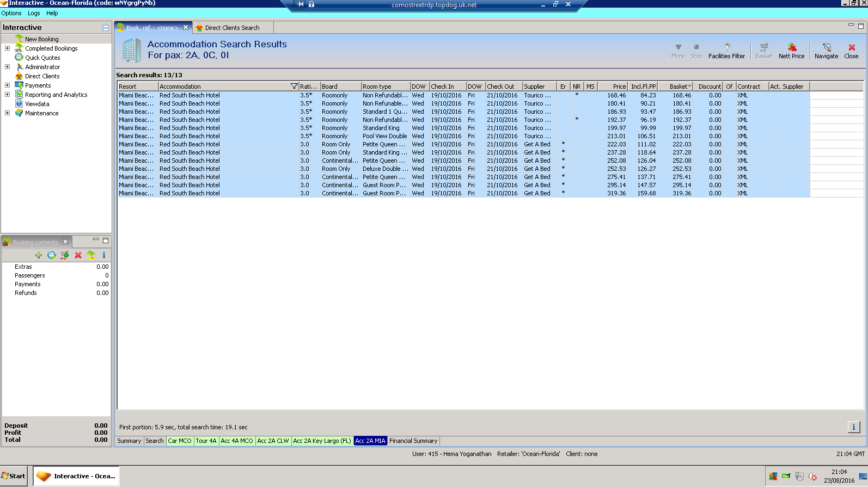Click the Direct Clients icon in the tree
The width and height of the screenshot is (868, 487).
19,76
